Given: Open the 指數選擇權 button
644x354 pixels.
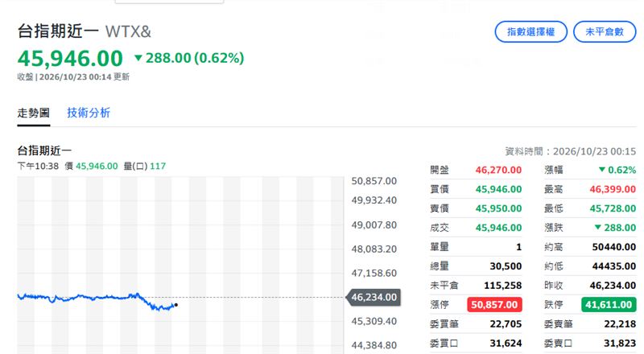Looking at the screenshot, I should point(530,31).
